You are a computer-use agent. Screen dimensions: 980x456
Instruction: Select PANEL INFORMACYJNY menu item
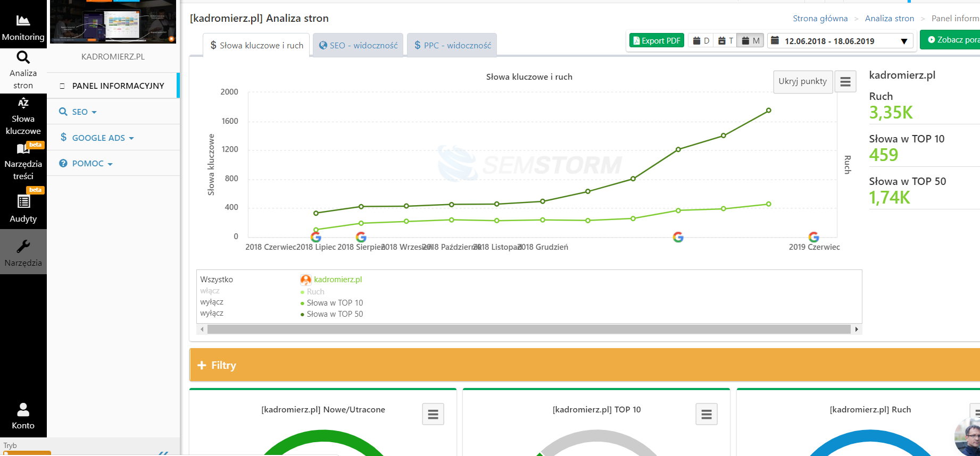pos(113,86)
